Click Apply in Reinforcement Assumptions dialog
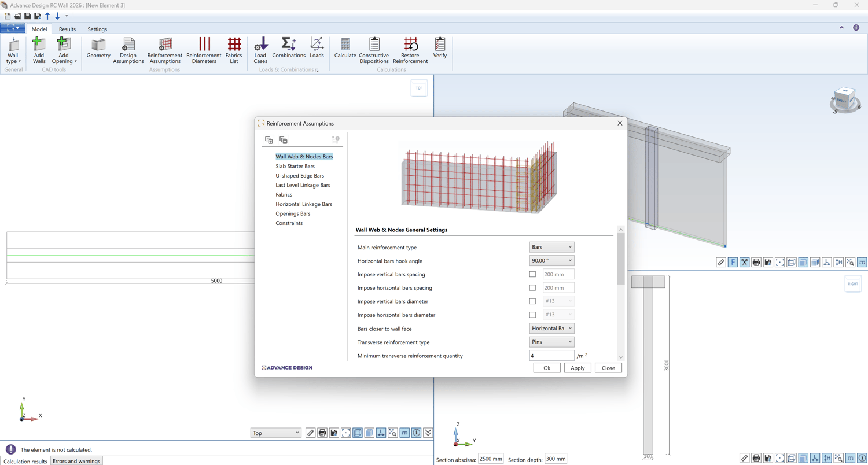868x465 pixels. coord(578,368)
